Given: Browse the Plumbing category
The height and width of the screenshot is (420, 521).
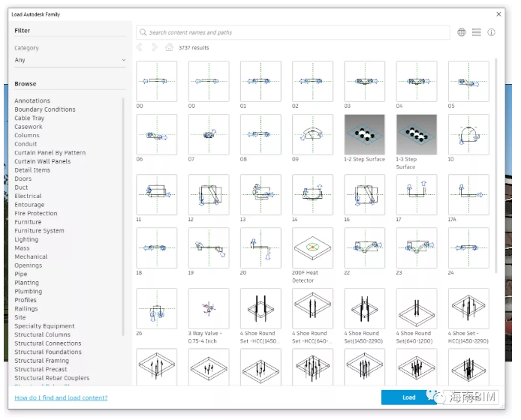Looking at the screenshot, I should click(29, 291).
